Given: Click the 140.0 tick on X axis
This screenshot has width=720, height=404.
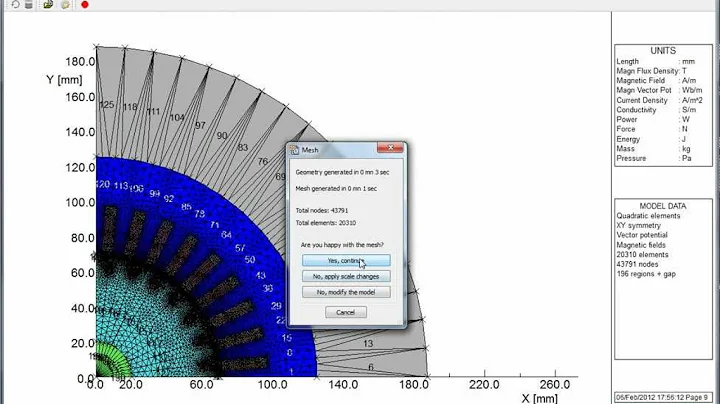Looking at the screenshot, I should pos(343,384).
